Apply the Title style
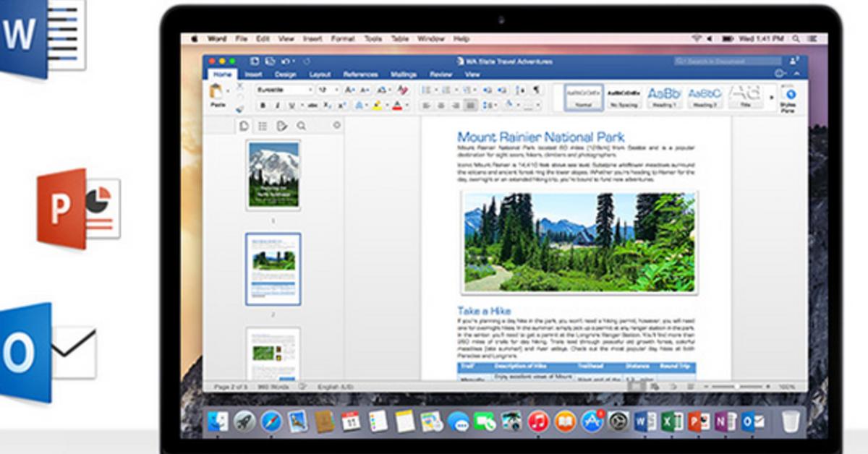868x454 pixels. [745, 98]
